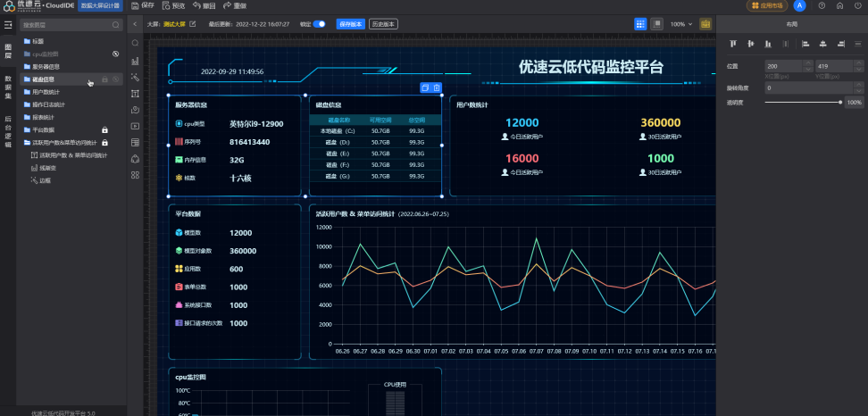Decrease the Y位置 value with down stepper
The image size is (868, 416).
coord(858,69)
